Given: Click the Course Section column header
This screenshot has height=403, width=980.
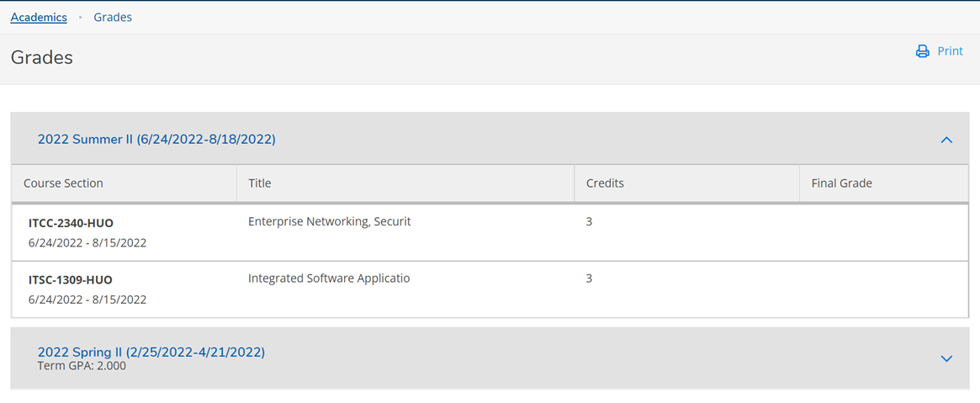Looking at the screenshot, I should pos(63,183).
